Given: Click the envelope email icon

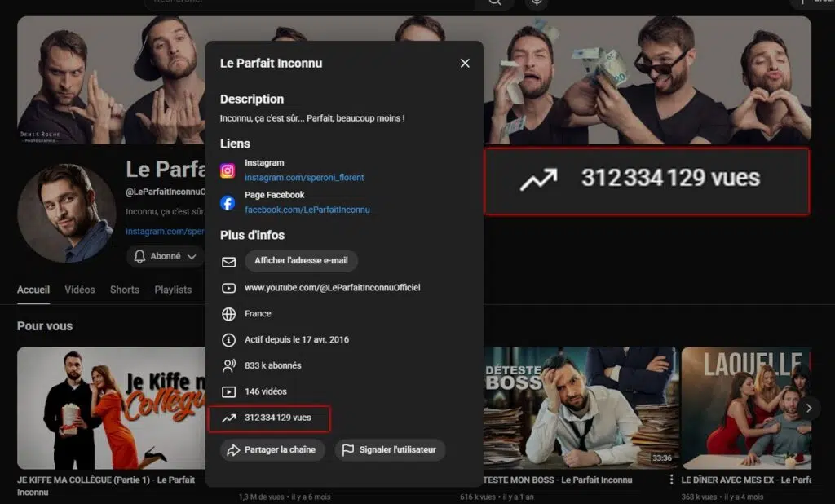Looking at the screenshot, I should click(x=228, y=262).
